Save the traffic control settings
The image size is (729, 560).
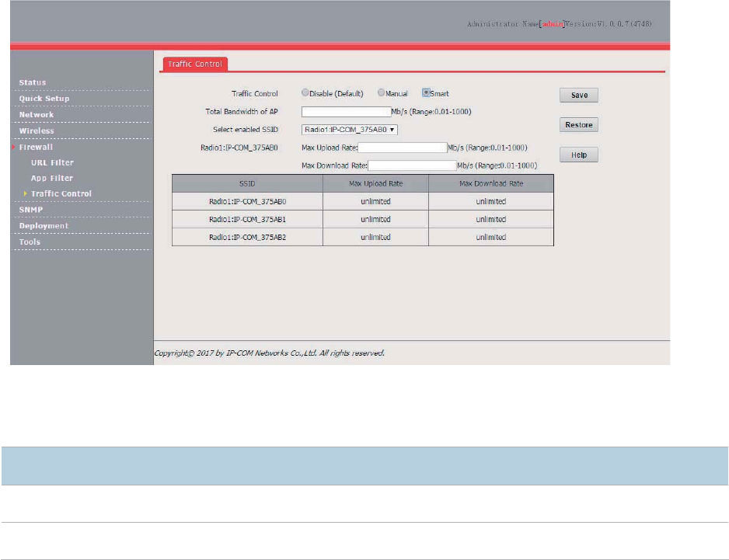click(x=579, y=96)
